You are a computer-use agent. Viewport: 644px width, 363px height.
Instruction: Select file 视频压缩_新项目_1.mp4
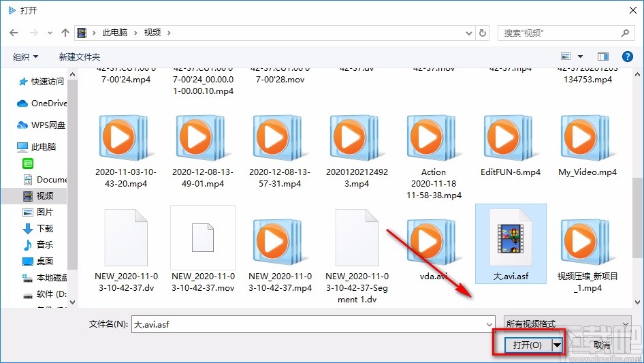pyautogui.click(x=587, y=255)
